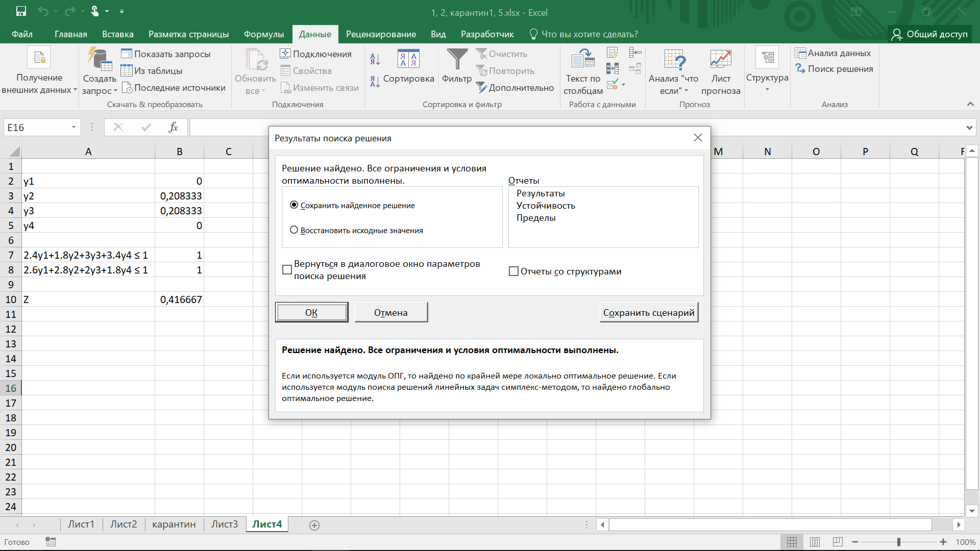
Task: Check return to solver parameters dialog box
Action: click(x=287, y=270)
